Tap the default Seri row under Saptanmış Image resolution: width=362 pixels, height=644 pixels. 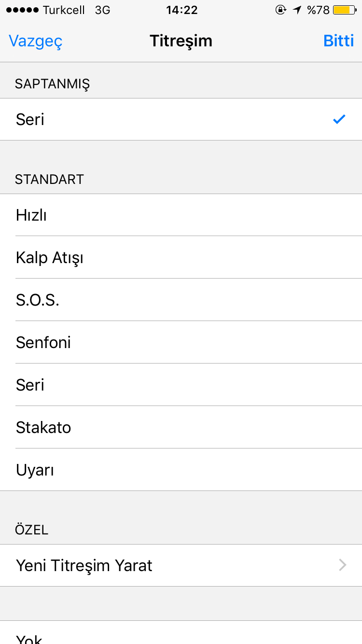(x=181, y=119)
